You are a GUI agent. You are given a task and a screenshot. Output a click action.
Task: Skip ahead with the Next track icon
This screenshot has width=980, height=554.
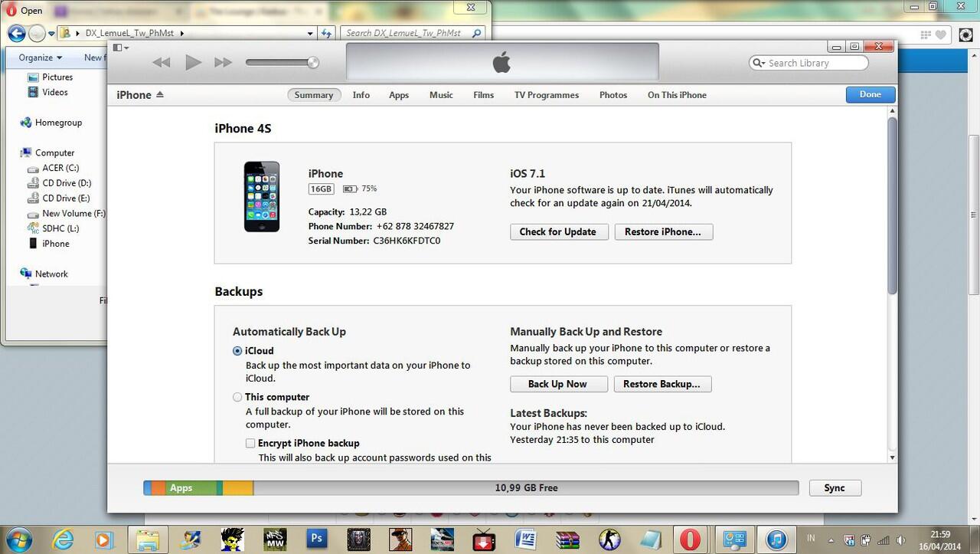click(x=223, y=63)
